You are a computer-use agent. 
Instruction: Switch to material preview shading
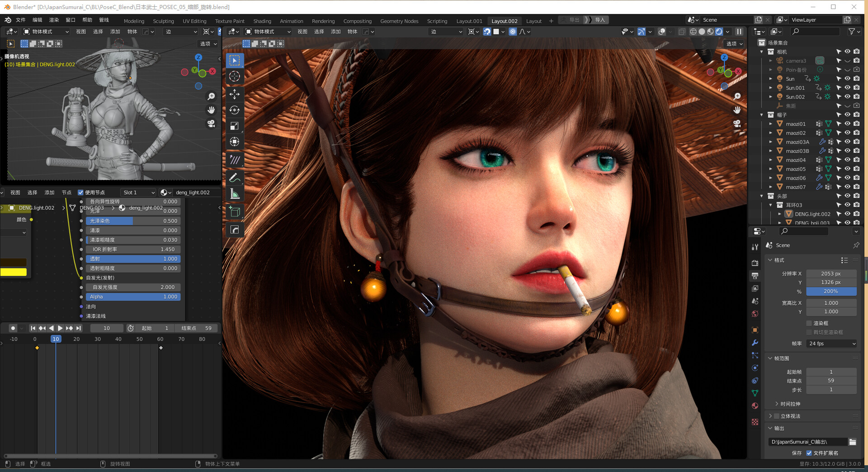[x=710, y=32]
